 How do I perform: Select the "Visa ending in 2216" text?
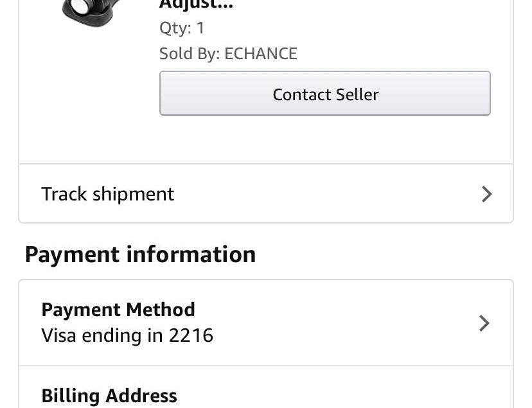pos(127,335)
